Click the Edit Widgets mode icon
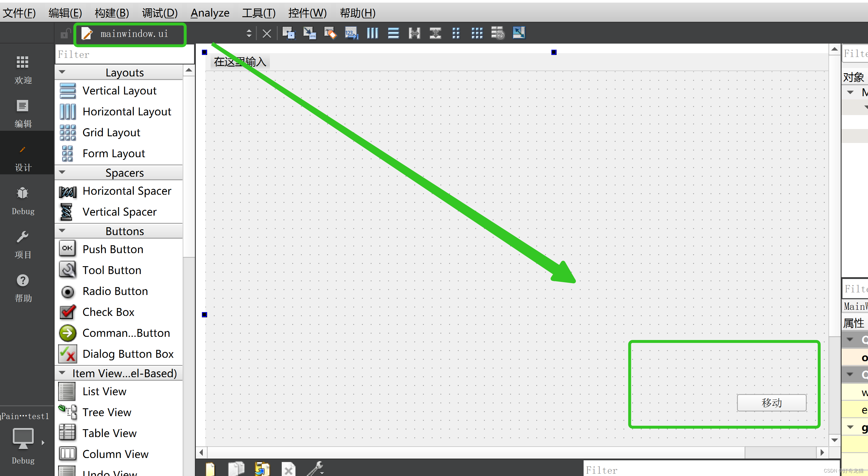868x476 pixels. pos(288,33)
